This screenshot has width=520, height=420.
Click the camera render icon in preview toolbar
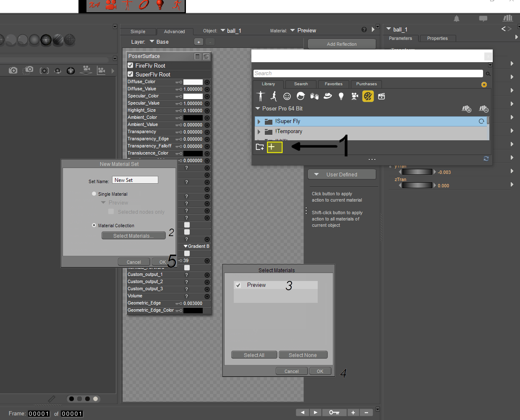pos(13,70)
